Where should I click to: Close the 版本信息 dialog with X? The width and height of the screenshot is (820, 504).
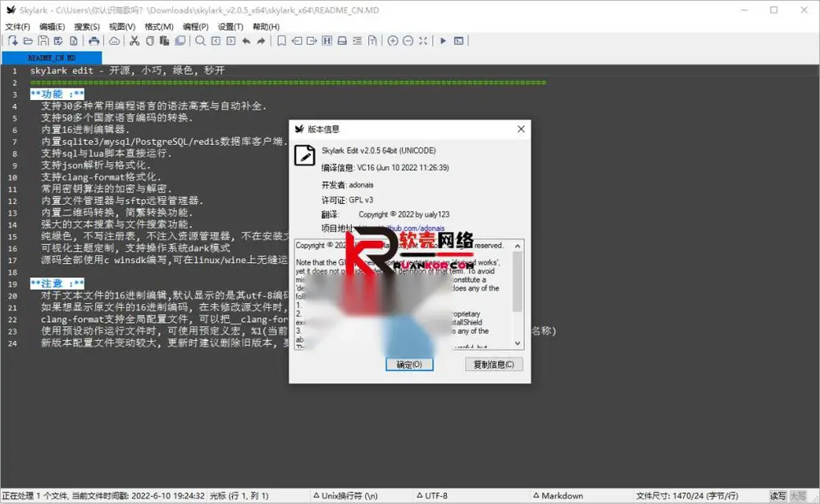[x=521, y=129]
